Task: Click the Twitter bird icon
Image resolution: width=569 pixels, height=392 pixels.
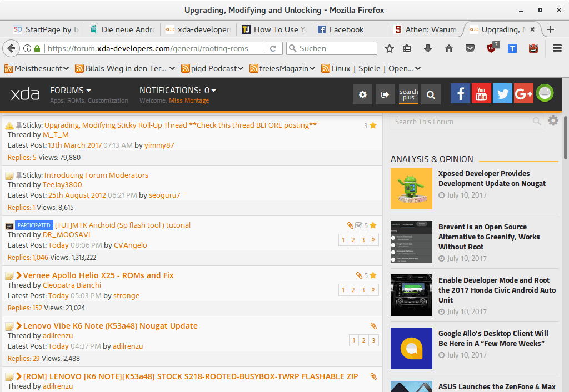Action: (502, 94)
